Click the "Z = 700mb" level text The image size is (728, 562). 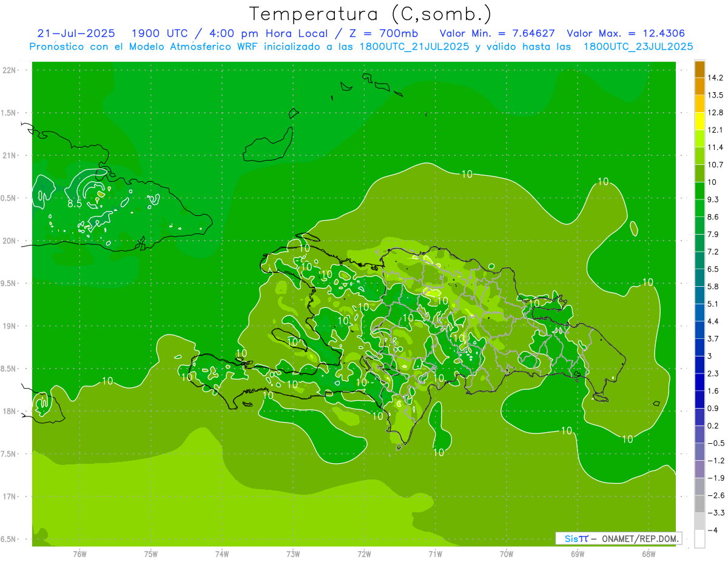pyautogui.click(x=384, y=33)
